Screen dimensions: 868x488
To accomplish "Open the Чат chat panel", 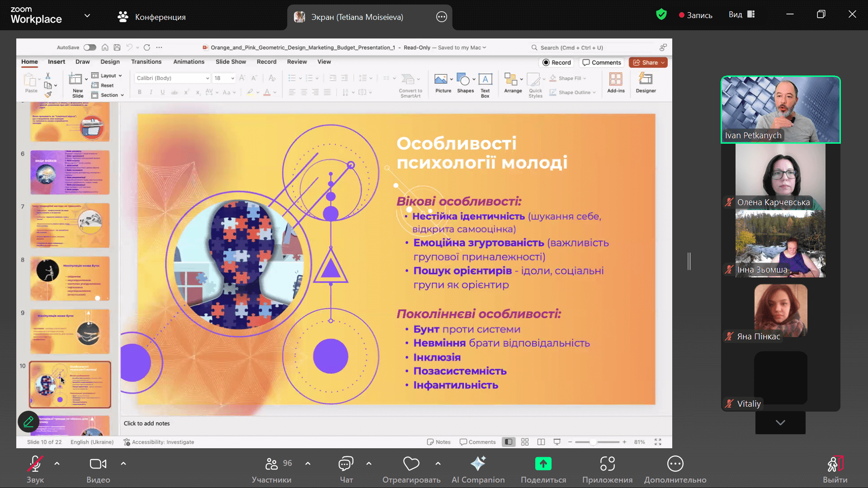I will point(346,469).
